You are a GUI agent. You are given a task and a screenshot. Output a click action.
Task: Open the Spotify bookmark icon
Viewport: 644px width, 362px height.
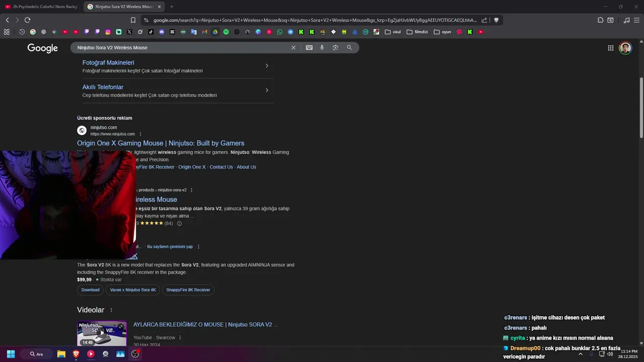click(x=226, y=32)
